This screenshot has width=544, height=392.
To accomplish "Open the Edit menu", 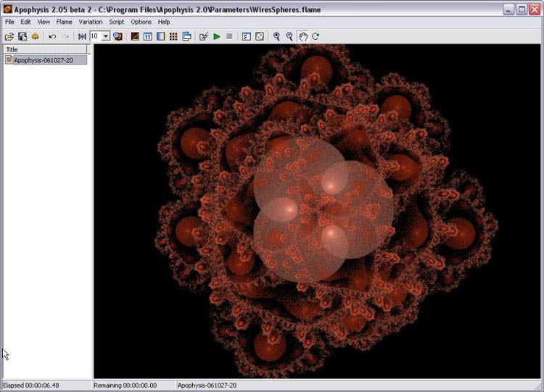I will coord(25,22).
